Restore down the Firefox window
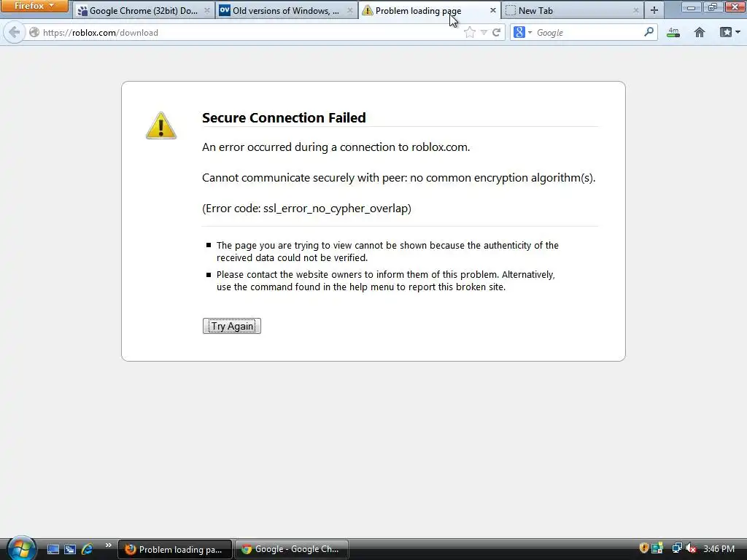Viewport: 747px width, 560px height. pyautogui.click(x=713, y=7)
